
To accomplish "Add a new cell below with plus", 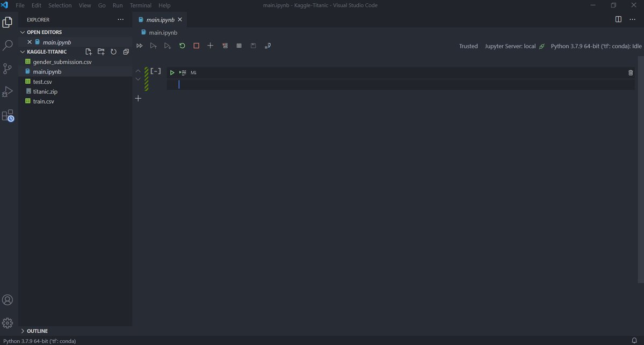I will point(138,98).
